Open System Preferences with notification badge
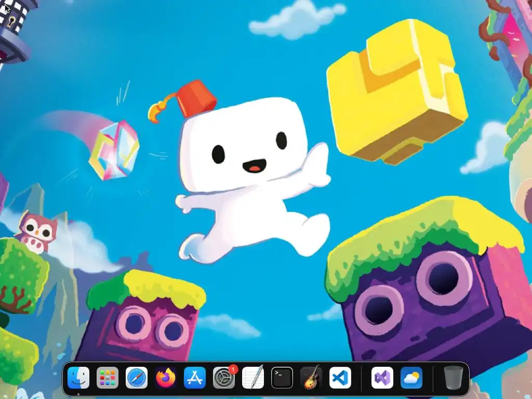 click(224, 378)
